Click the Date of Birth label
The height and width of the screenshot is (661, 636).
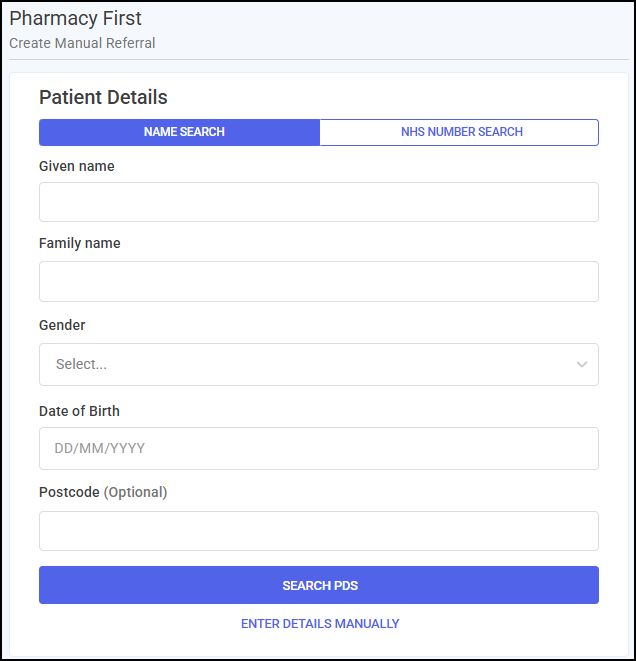click(79, 411)
